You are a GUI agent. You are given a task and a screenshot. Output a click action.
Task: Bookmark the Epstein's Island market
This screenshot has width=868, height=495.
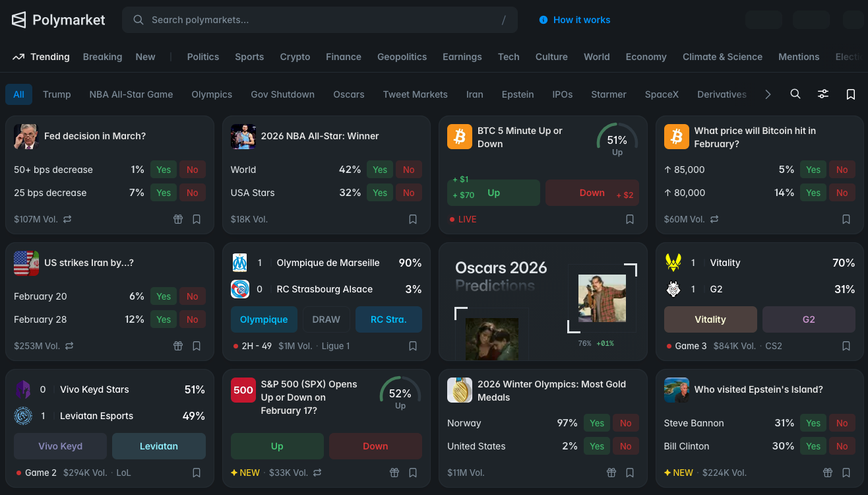tap(846, 473)
